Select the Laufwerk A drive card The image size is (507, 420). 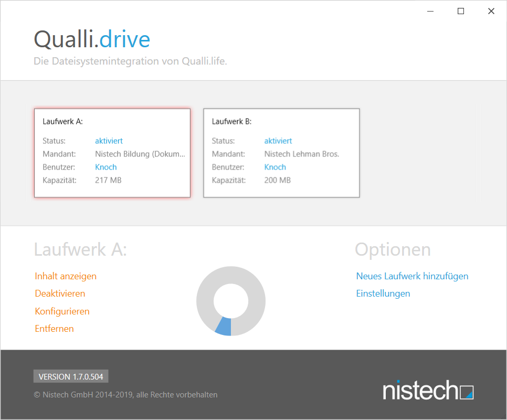[112, 153]
